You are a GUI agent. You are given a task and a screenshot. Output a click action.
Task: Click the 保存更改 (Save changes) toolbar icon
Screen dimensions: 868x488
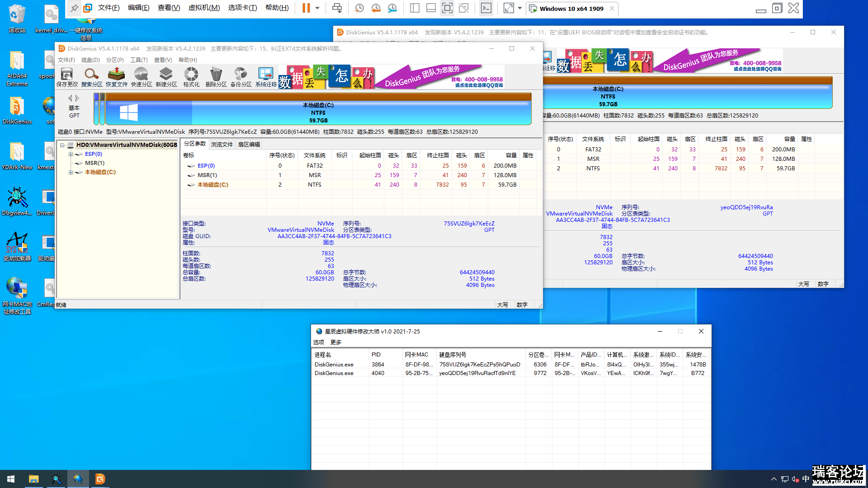click(67, 77)
